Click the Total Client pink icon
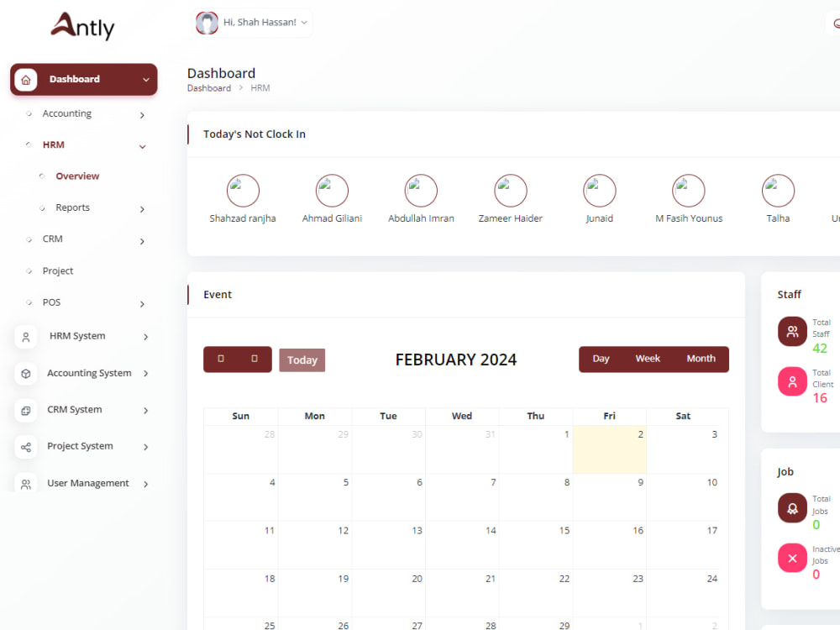This screenshot has height=630, width=840. tap(792, 381)
